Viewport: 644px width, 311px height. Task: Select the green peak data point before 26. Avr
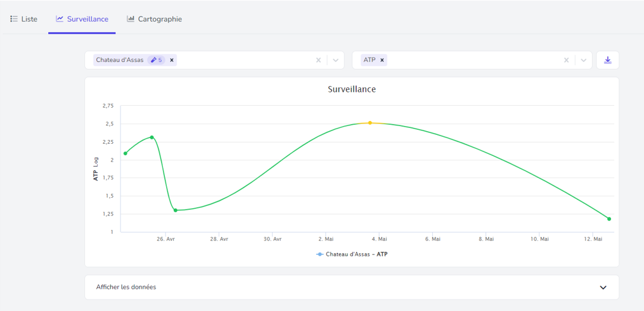coord(152,137)
